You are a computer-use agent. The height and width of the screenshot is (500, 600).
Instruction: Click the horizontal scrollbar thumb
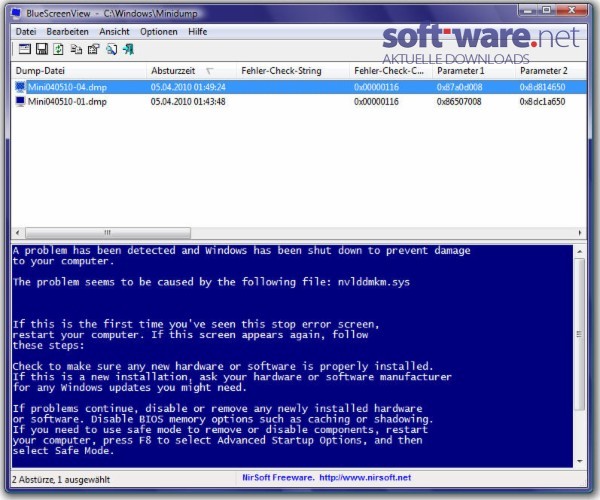[x=108, y=233]
